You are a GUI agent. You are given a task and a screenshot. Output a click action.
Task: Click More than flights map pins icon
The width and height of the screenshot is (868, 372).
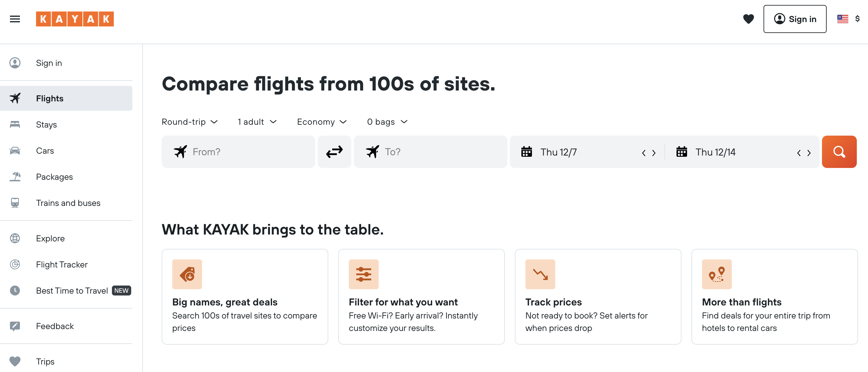pyautogui.click(x=717, y=274)
